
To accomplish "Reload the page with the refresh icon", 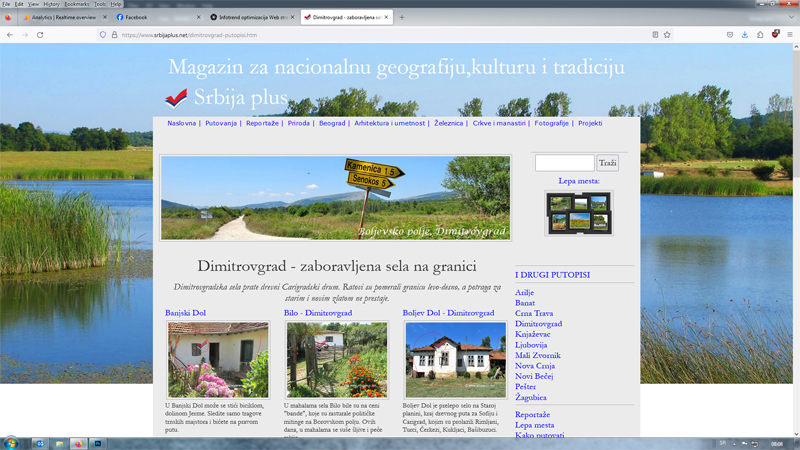I will pos(40,35).
